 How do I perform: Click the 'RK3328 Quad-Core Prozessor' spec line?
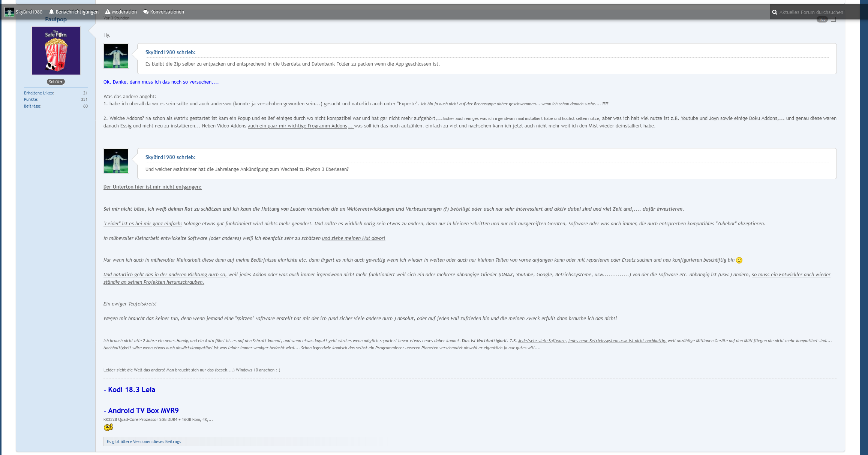pos(158,419)
